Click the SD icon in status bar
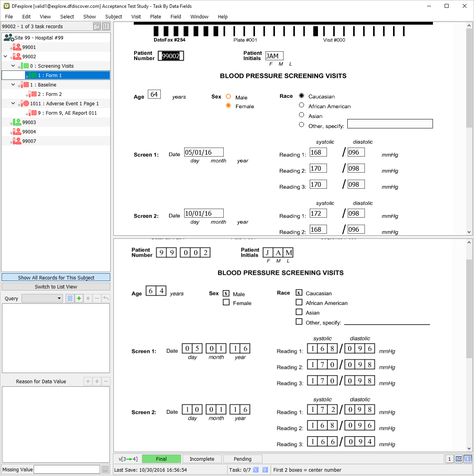The height and width of the screenshot is (476, 474). pyautogui.click(x=459, y=459)
